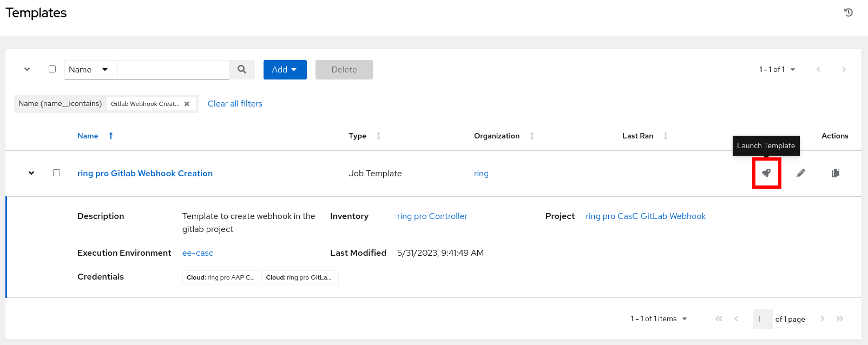Click the search text input field
The height and width of the screenshot is (345, 868).
[x=174, y=70]
